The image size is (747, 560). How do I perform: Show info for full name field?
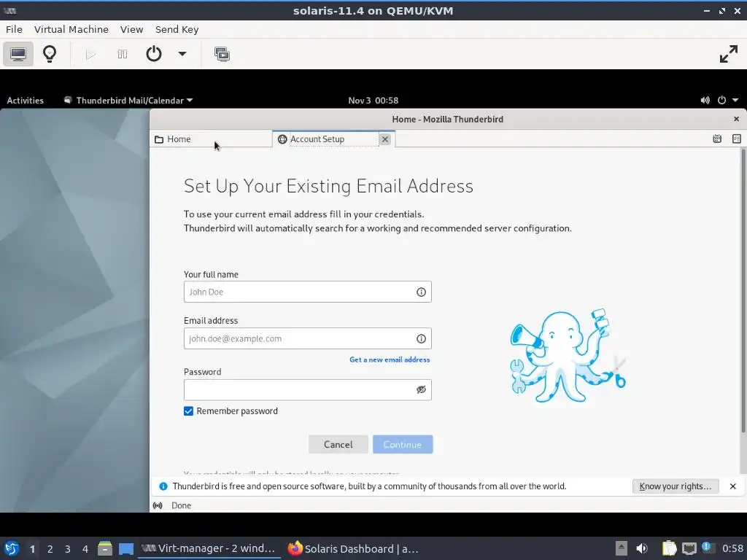tap(421, 292)
